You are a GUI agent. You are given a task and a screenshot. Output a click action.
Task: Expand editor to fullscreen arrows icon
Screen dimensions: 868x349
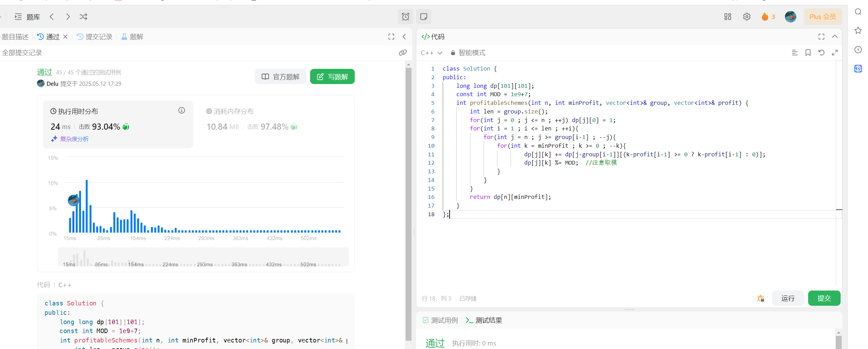coord(835,53)
